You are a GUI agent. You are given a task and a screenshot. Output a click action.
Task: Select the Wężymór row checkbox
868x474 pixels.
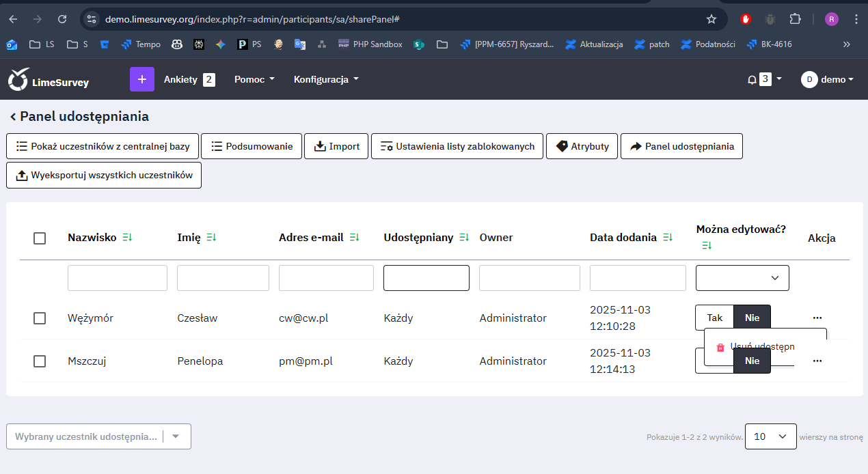coord(40,318)
